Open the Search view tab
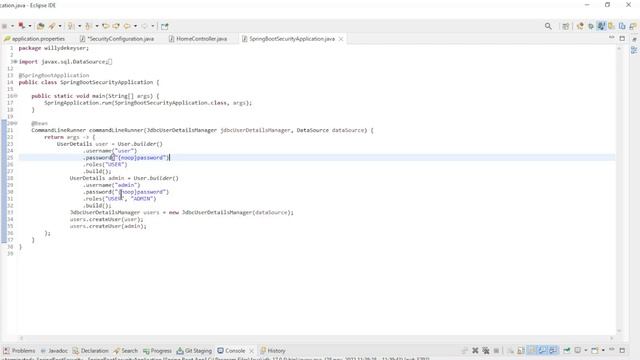This screenshot has width=640, height=360. pyautogui.click(x=126, y=351)
